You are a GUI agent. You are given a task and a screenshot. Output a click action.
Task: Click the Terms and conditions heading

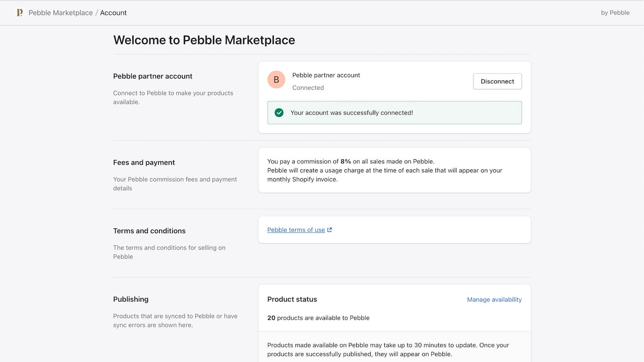149,230
